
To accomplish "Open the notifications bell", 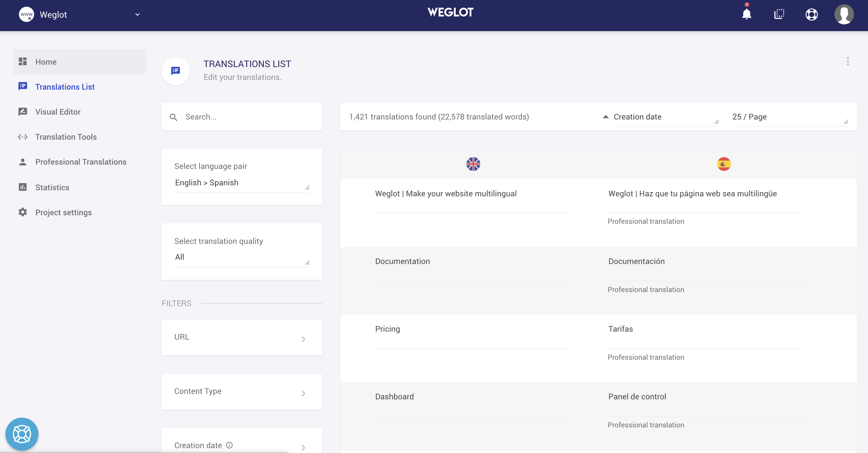I will click(x=746, y=14).
